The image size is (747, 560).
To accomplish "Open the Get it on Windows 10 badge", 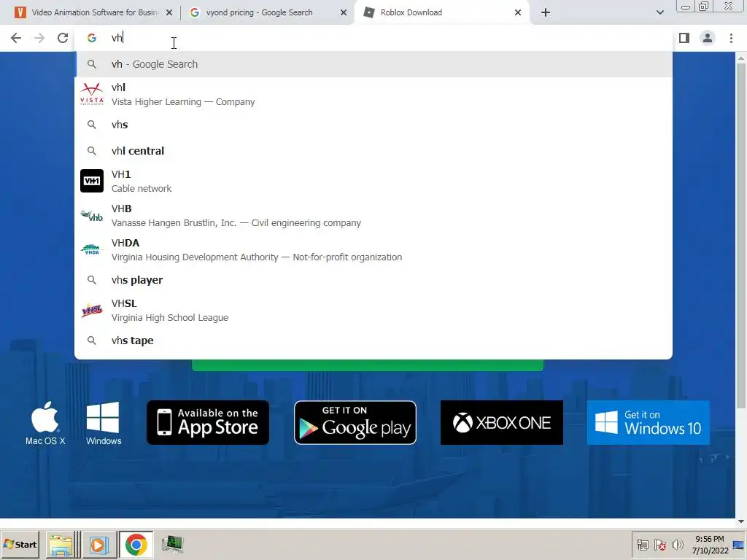I will [649, 423].
